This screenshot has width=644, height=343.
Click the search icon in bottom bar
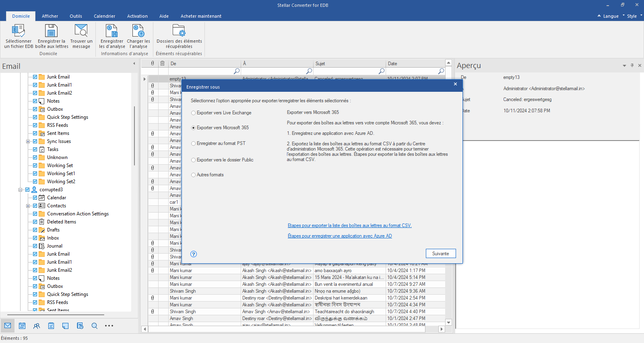95,326
